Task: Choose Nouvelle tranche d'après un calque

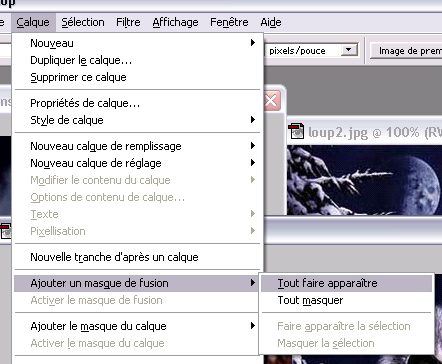Action: point(137,257)
